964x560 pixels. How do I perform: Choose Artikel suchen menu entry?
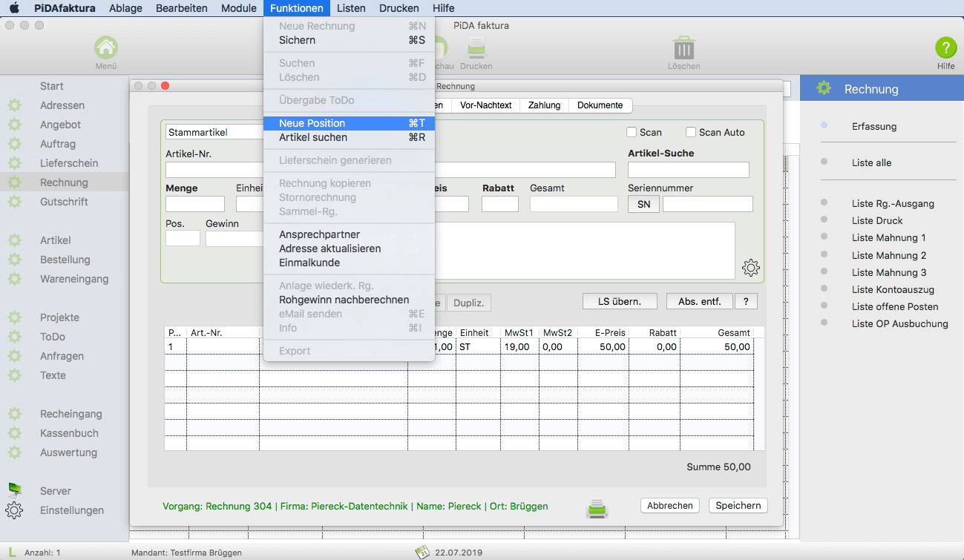point(349,137)
